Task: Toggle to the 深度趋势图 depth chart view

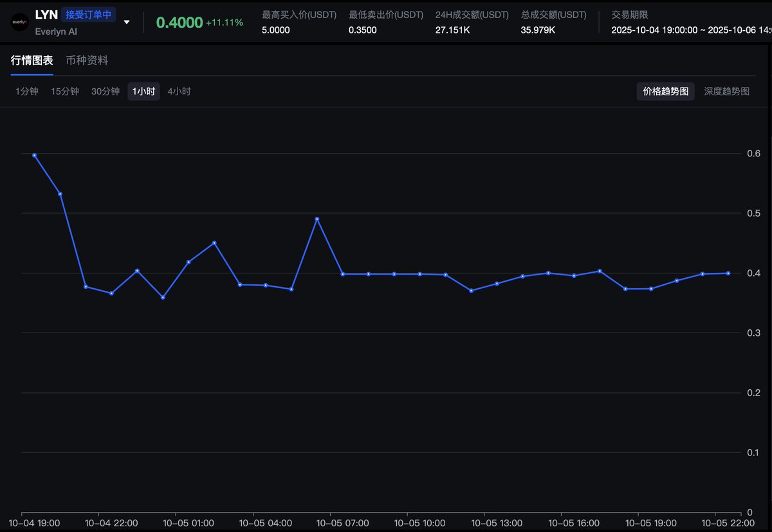Action: [726, 91]
